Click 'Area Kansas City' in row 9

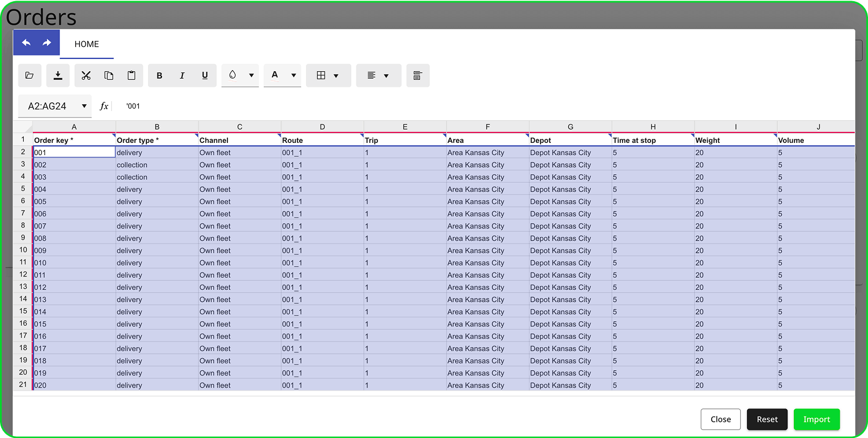pyautogui.click(x=488, y=238)
